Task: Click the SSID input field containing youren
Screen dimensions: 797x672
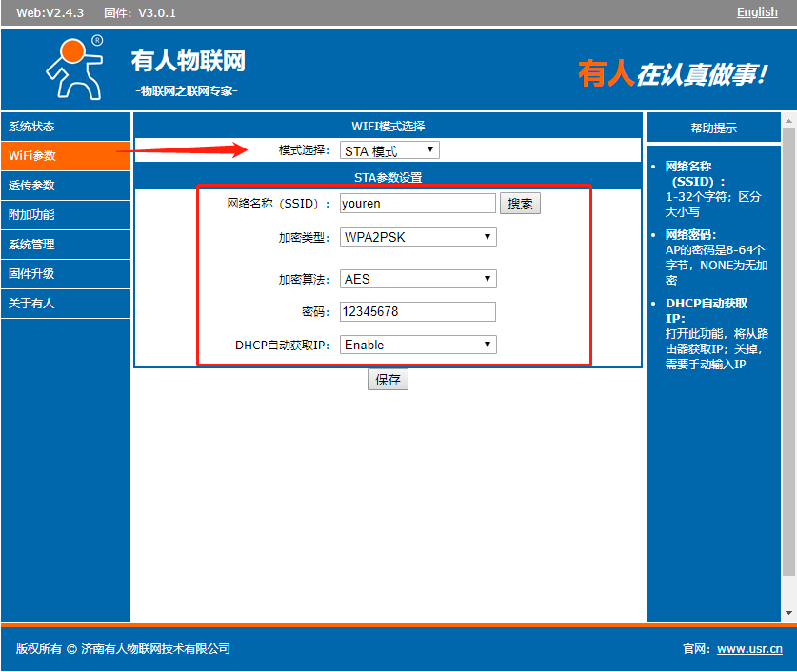Action: pyautogui.click(x=418, y=203)
